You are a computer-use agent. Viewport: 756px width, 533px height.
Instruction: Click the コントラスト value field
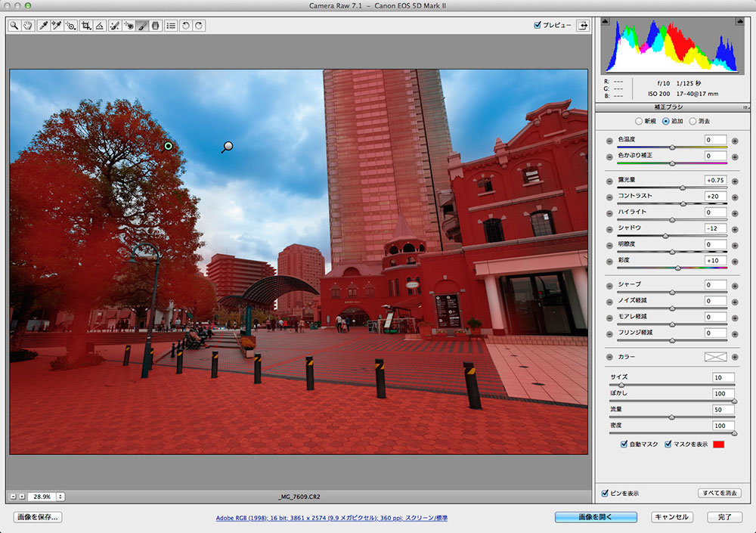point(715,197)
